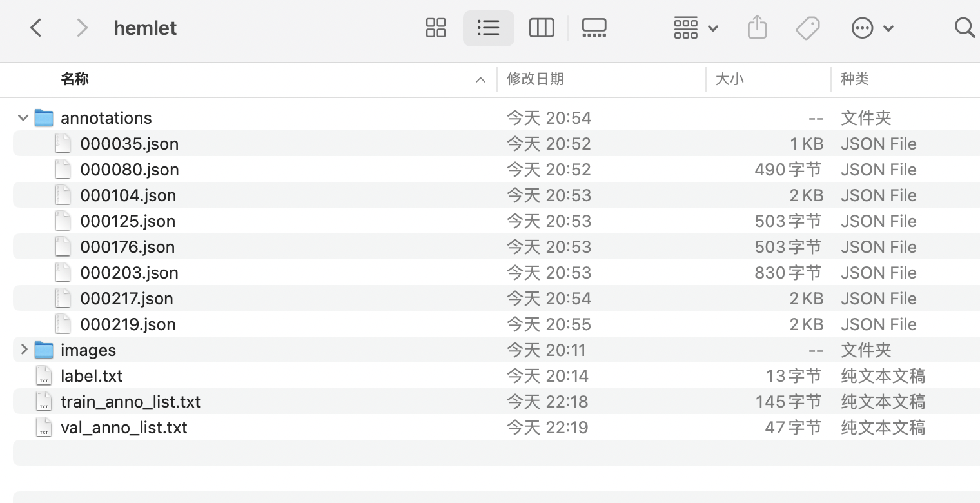Viewport: 980px width, 503px height.
Task: Expand the images folder
Action: (24, 350)
